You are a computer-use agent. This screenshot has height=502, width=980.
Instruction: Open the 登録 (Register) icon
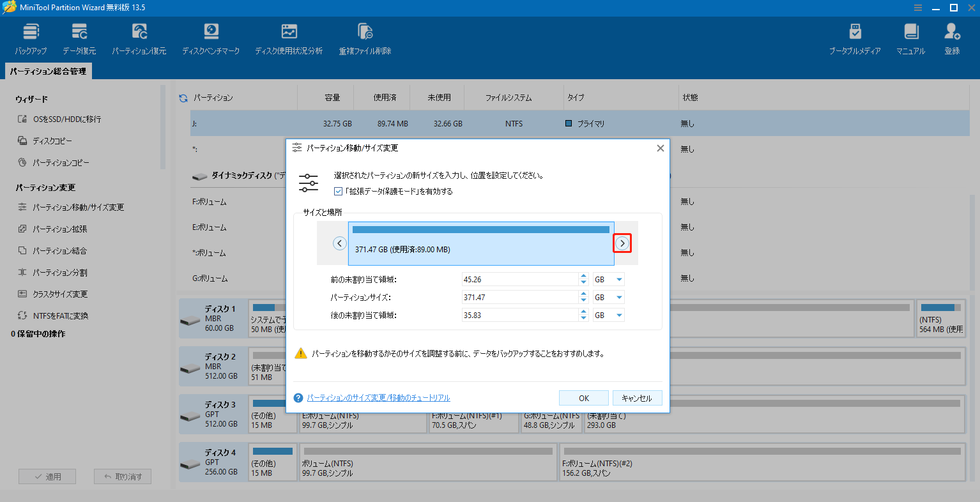click(952, 37)
